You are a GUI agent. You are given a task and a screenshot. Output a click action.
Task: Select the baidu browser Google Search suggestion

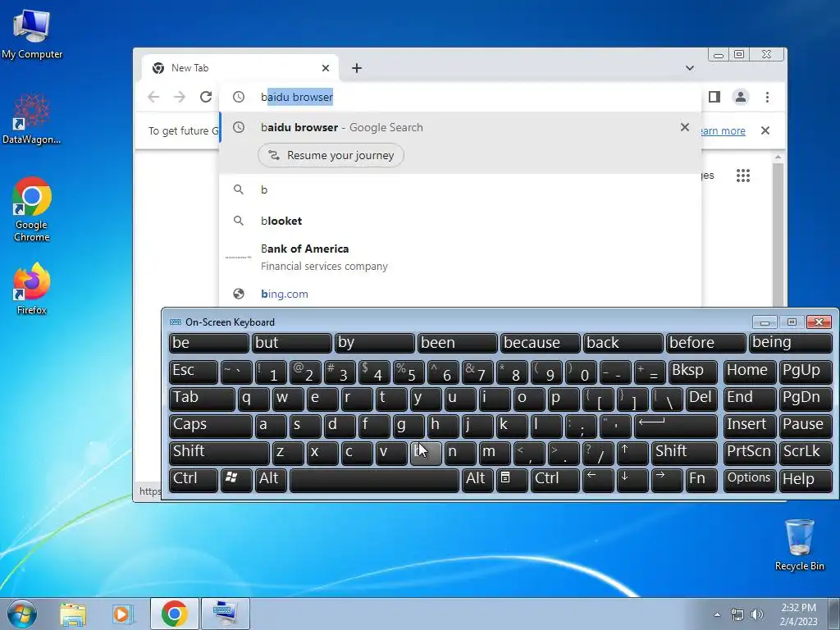pyautogui.click(x=460, y=127)
